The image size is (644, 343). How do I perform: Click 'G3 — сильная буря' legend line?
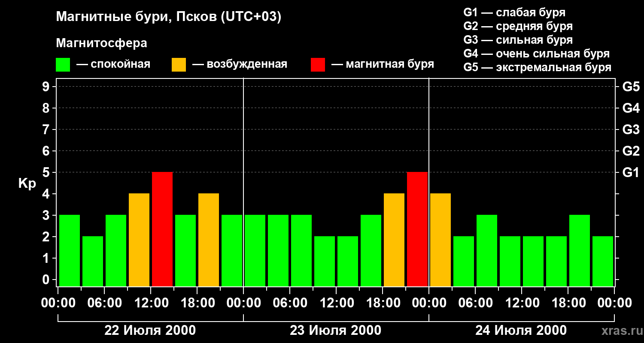[x=518, y=40]
